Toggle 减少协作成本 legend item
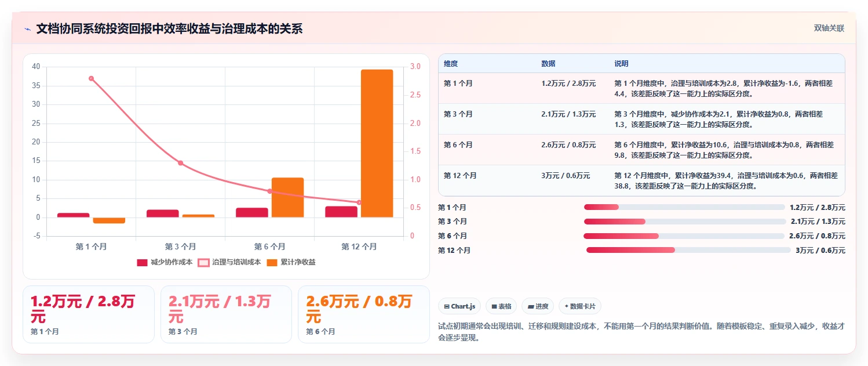This screenshot has width=868, height=366. (165, 262)
